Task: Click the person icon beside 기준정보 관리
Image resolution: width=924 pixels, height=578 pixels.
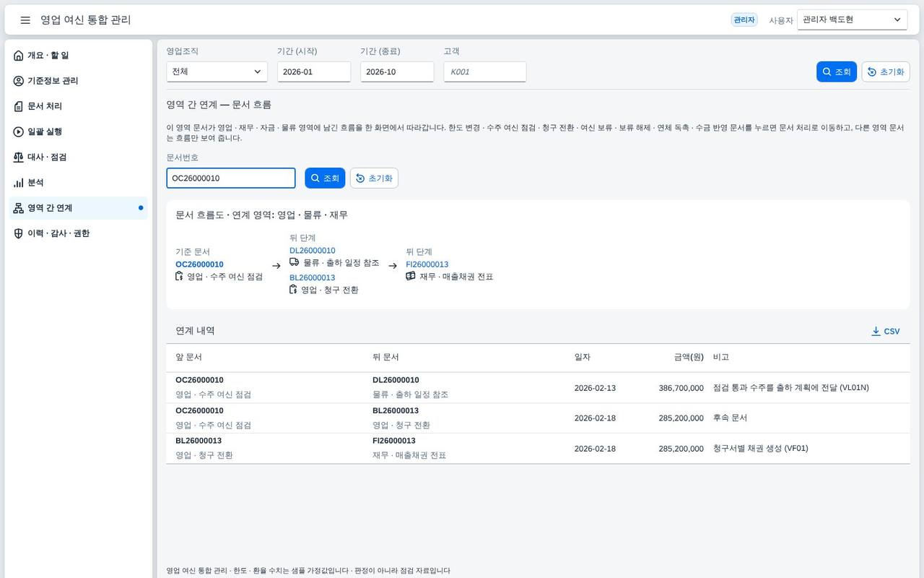Action: (19, 81)
